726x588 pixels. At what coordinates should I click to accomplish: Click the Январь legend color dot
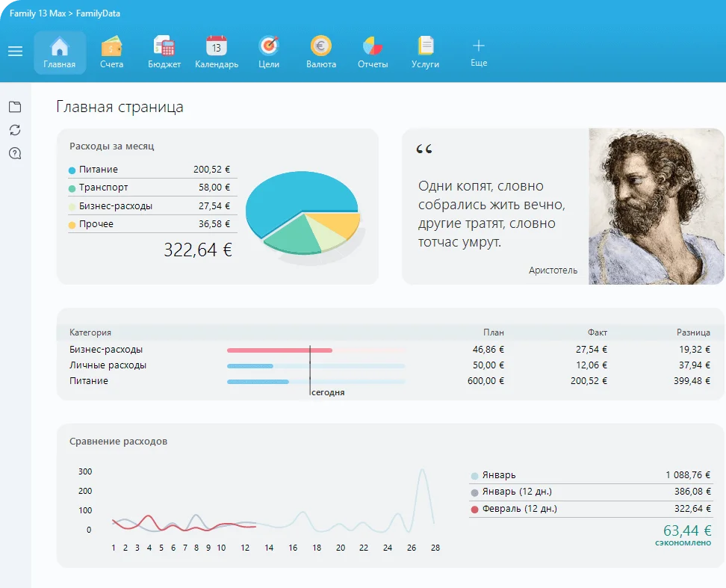[475, 476]
